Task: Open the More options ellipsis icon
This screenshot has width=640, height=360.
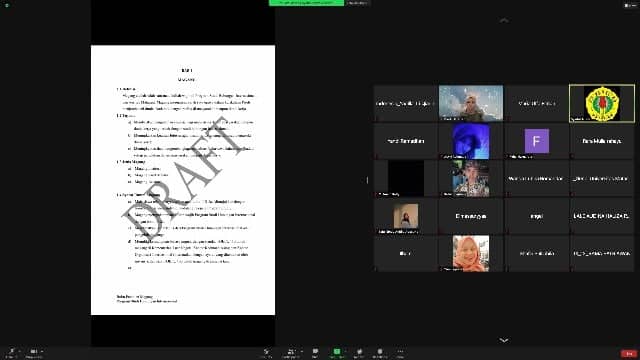Action: pyautogui.click(x=400, y=351)
